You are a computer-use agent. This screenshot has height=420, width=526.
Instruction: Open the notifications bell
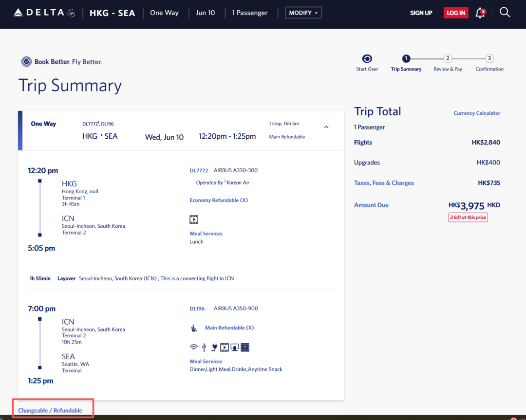480,13
